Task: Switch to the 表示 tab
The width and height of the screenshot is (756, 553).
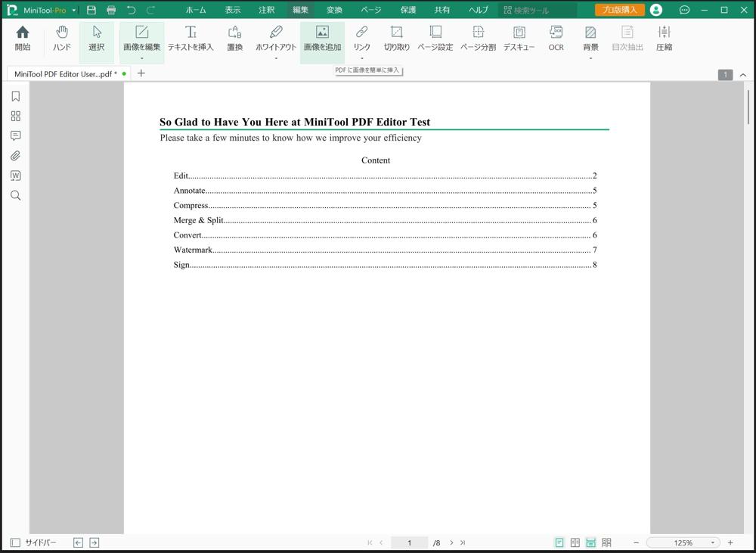Action: 232,10
